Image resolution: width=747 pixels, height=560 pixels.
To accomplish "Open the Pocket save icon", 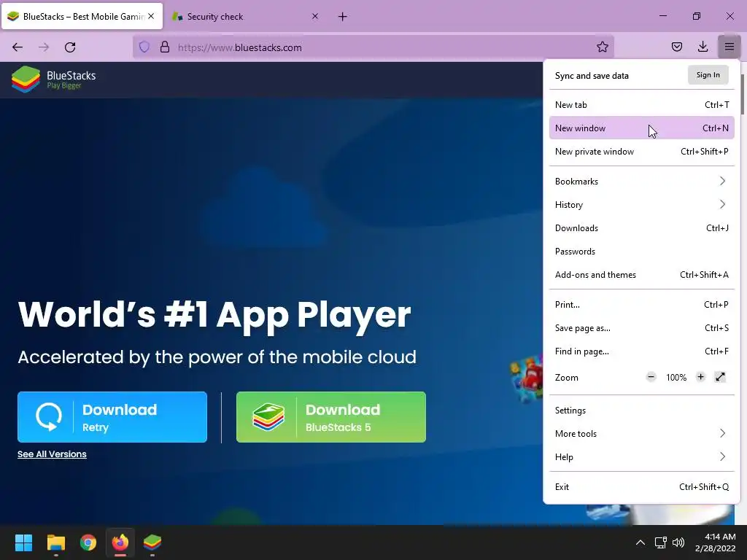I will [676, 47].
